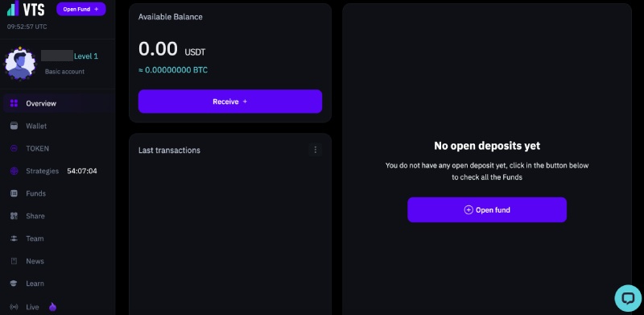The width and height of the screenshot is (644, 315).
Task: Click the Overview grid icon
Action: point(14,103)
